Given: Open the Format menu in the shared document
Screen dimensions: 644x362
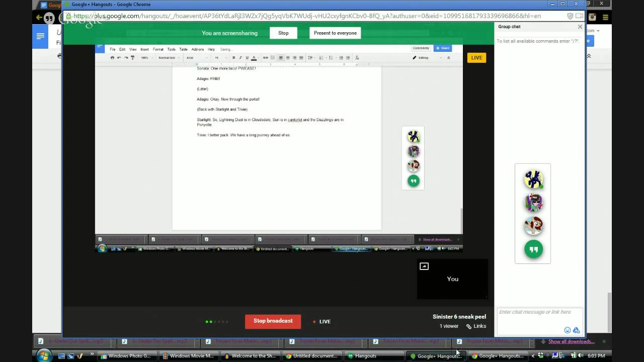Looking at the screenshot, I should [x=158, y=49].
